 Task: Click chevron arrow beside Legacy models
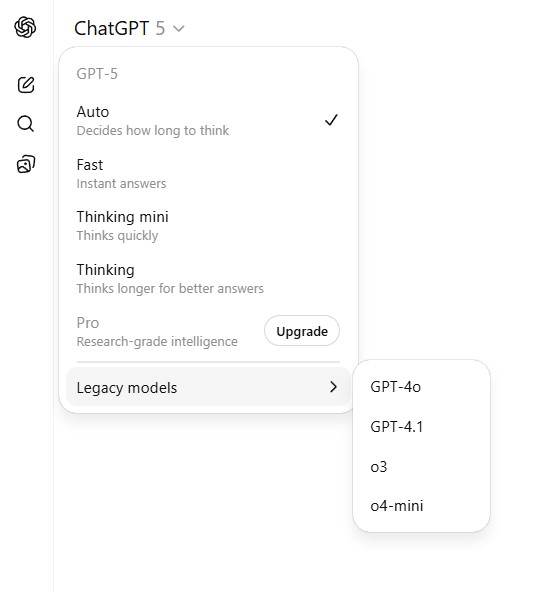pyautogui.click(x=333, y=387)
